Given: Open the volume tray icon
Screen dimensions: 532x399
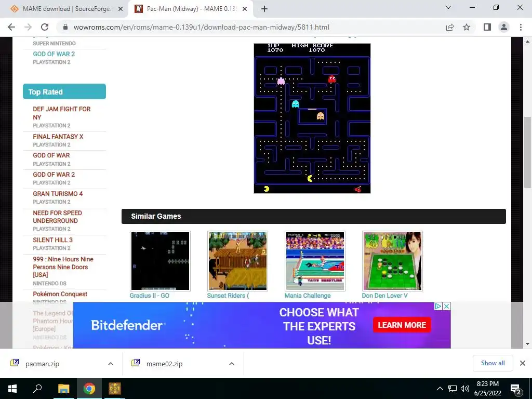Looking at the screenshot, I should [x=465, y=389].
